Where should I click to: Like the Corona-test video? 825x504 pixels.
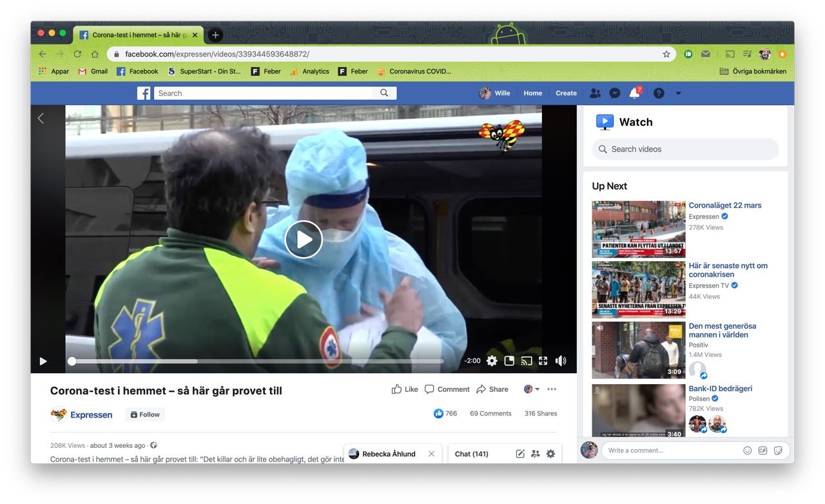coord(404,389)
